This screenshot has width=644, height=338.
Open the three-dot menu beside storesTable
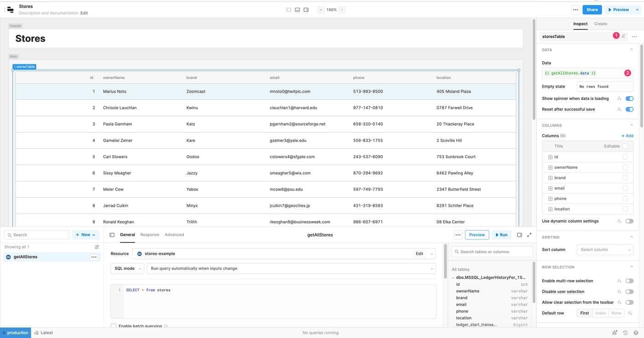pos(634,36)
